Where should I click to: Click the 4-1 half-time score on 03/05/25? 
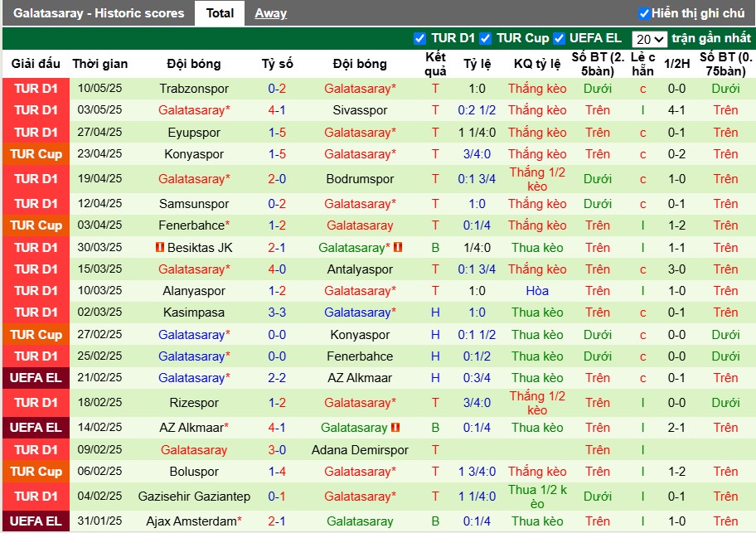click(676, 110)
